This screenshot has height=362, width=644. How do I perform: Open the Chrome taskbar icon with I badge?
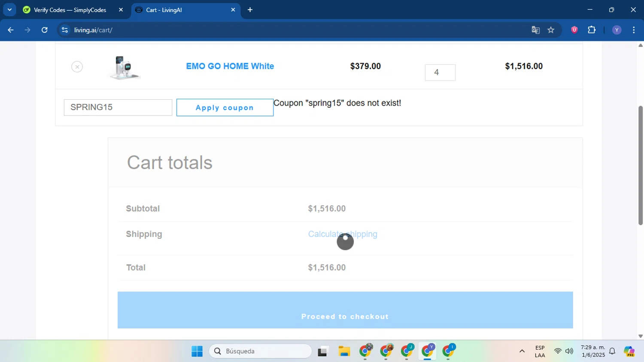[x=449, y=351]
